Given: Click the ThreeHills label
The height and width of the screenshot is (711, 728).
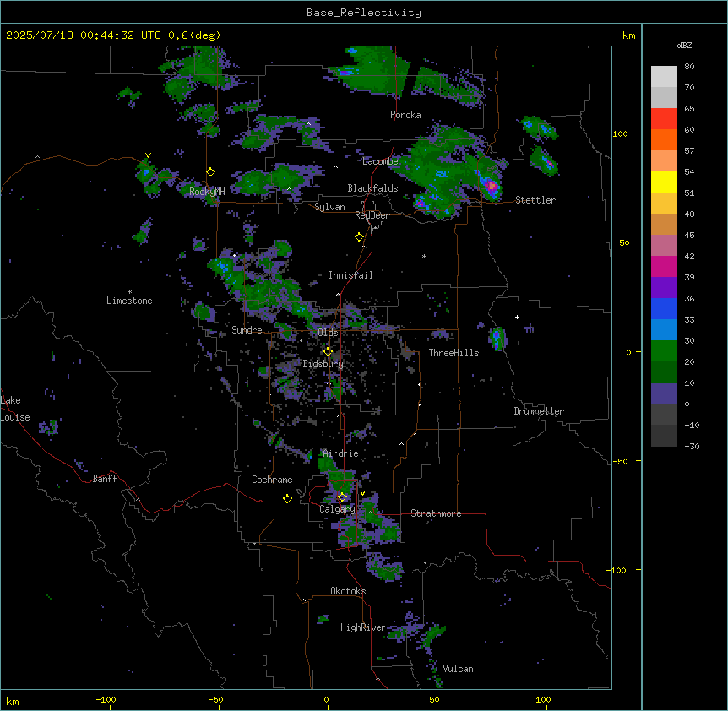Looking at the screenshot, I should tap(454, 353).
